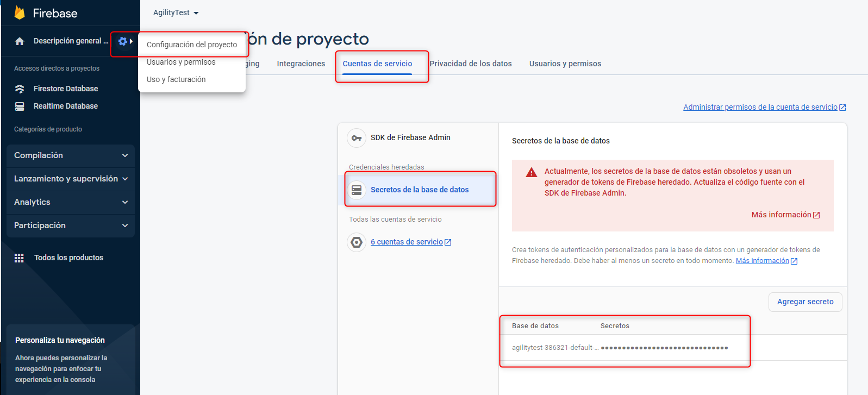Click the 'Todas las cuentas de servicio' label
The width and height of the screenshot is (868, 395).
tap(395, 220)
